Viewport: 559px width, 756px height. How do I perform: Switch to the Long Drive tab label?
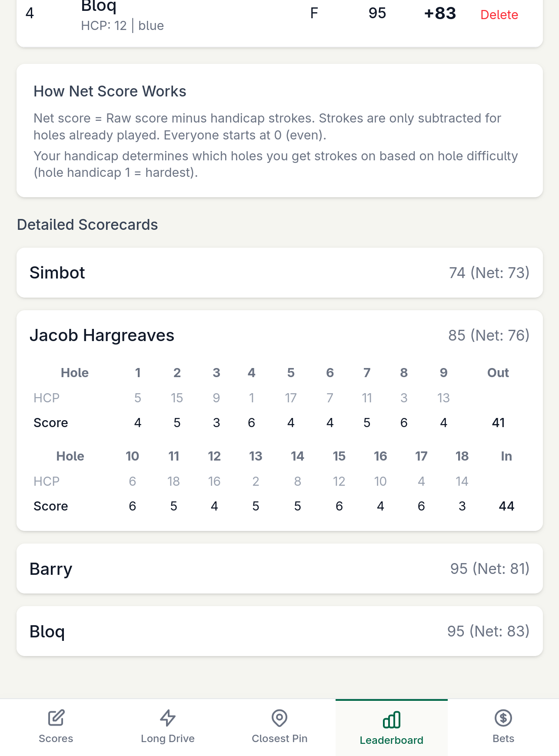tap(168, 739)
